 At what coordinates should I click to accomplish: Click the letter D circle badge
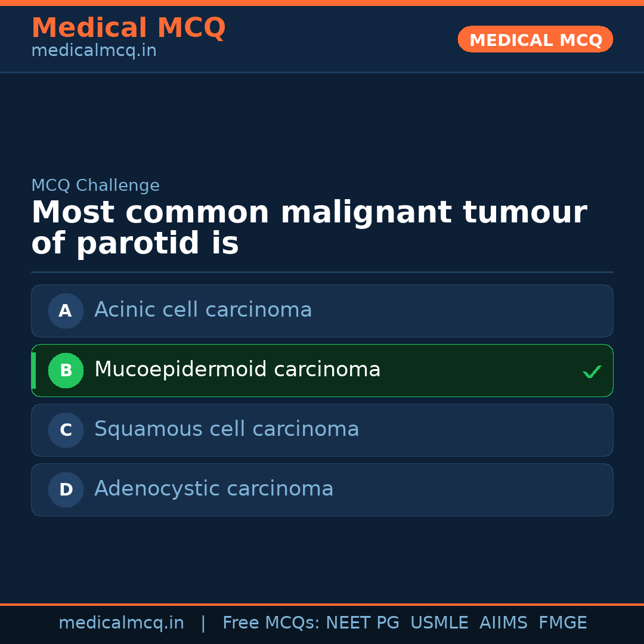(66, 490)
